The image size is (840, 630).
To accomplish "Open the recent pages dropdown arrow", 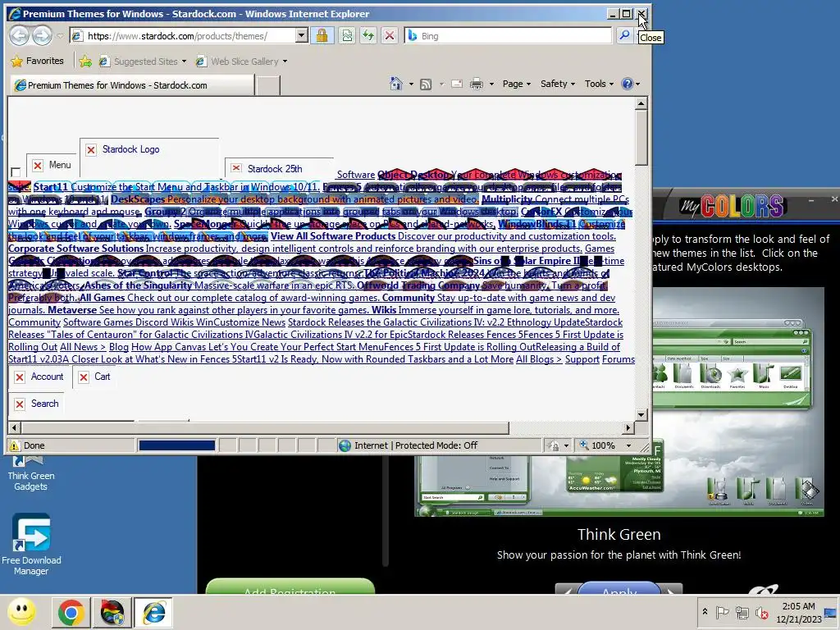I will coord(60,36).
